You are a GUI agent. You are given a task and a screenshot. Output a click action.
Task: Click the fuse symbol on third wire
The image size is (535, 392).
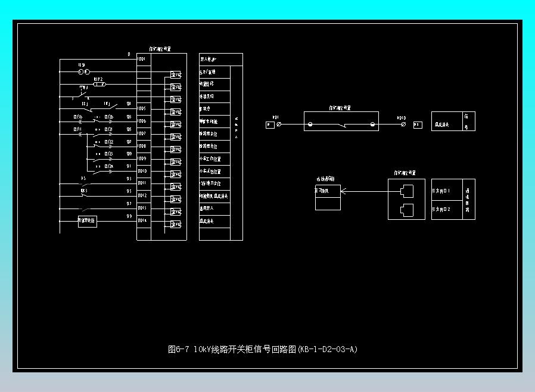tap(99, 84)
